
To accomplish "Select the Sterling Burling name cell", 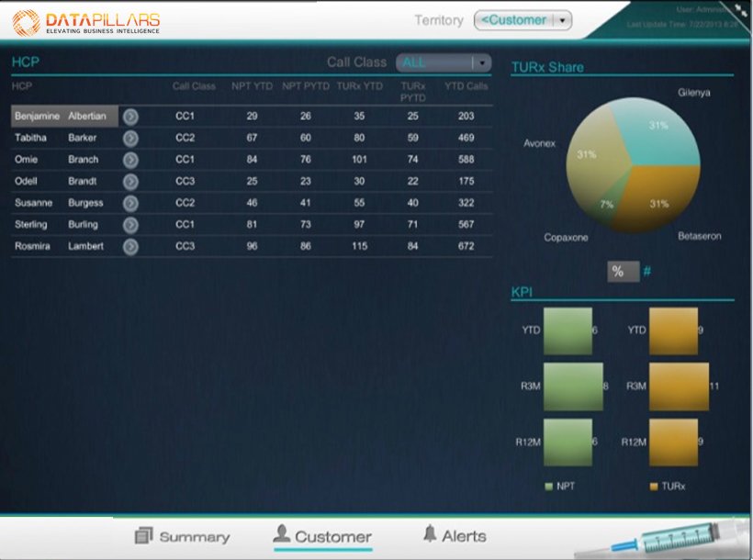I will pos(64,224).
